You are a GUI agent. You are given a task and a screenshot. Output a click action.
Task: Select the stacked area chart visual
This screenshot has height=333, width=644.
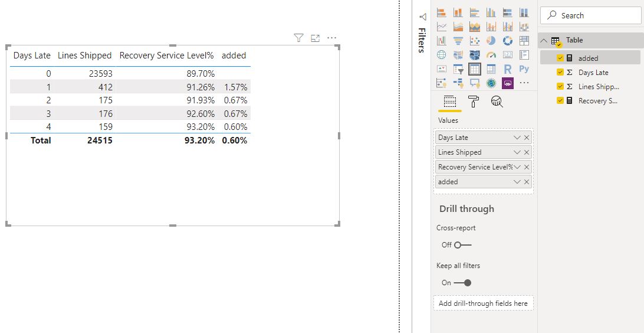474,27
